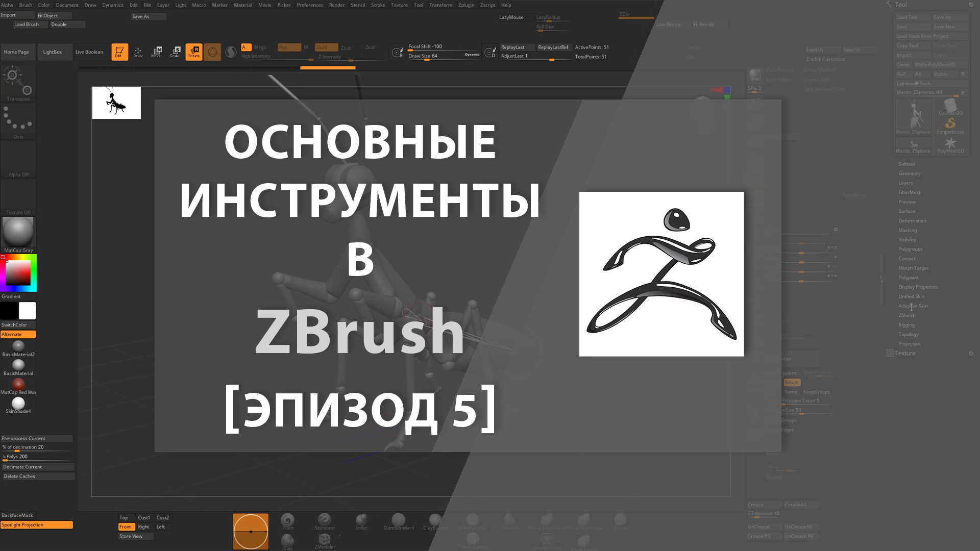Screen dimensions: 980x551
Task: Open the Tool menu in menu bar
Action: click(418, 6)
